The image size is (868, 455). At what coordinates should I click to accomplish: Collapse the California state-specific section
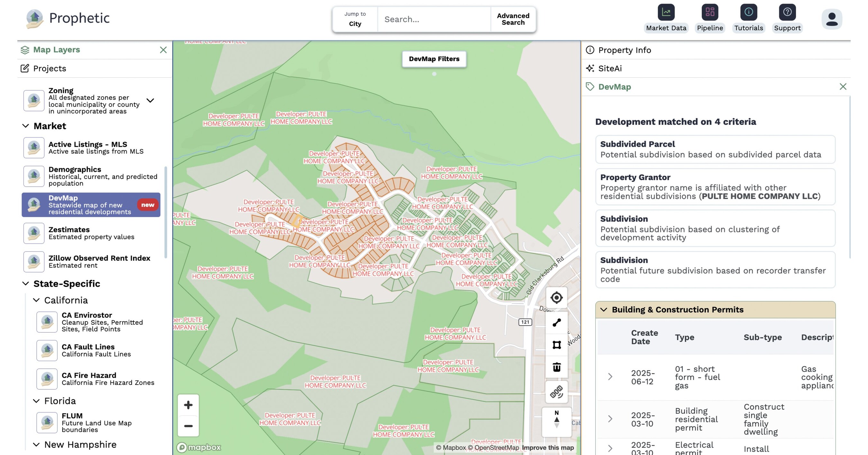point(37,300)
